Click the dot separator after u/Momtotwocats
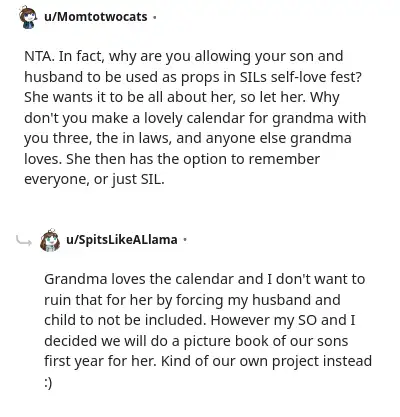 (154, 17)
